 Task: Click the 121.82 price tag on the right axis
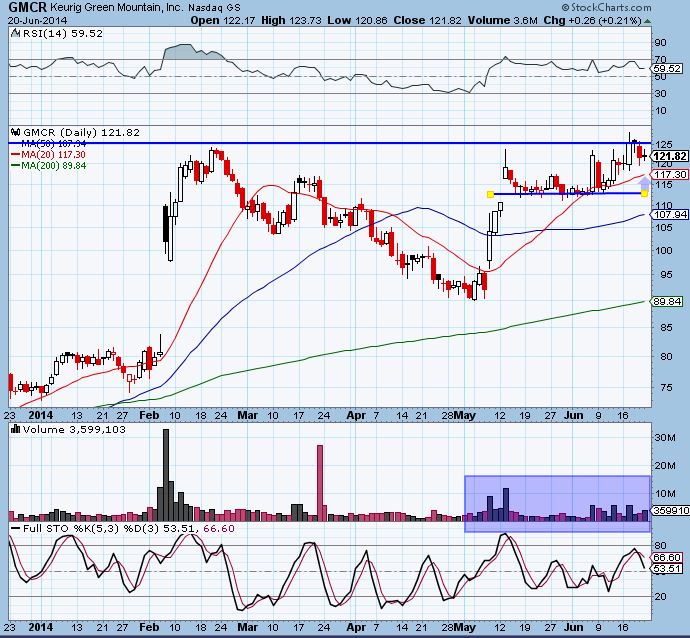click(x=670, y=156)
